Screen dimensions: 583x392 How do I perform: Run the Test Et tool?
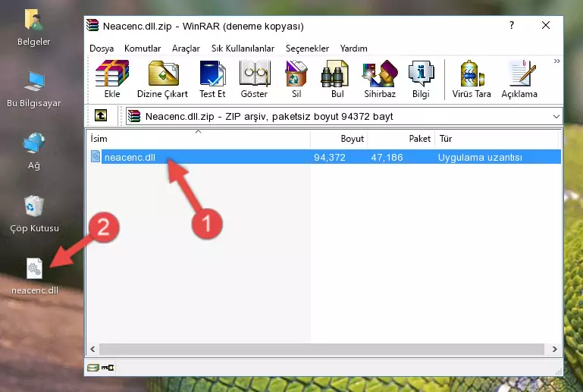pos(212,79)
